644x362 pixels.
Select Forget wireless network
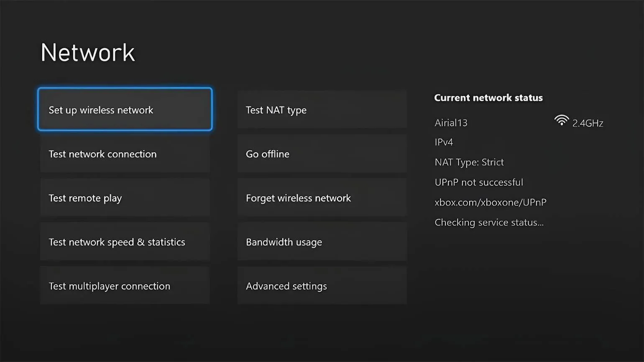322,198
